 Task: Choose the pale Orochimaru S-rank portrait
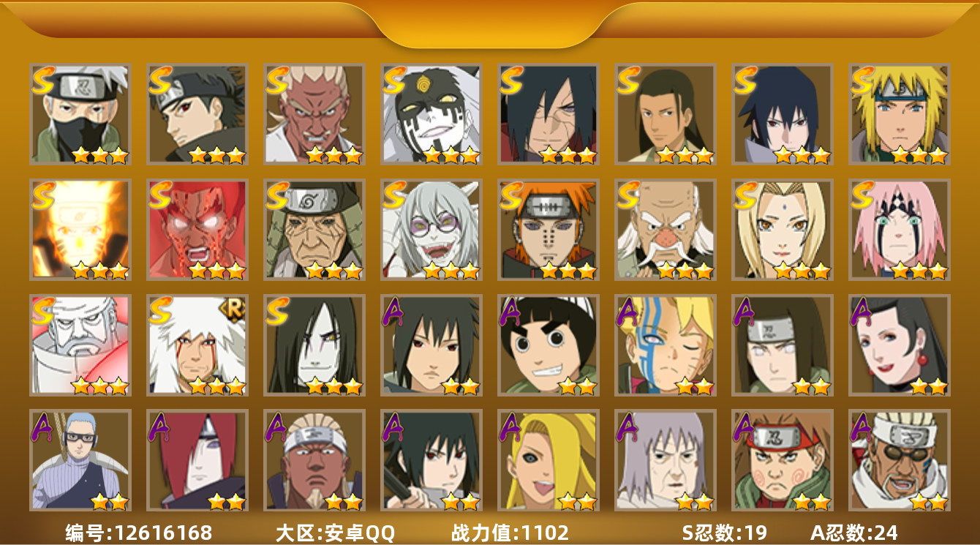[314, 345]
